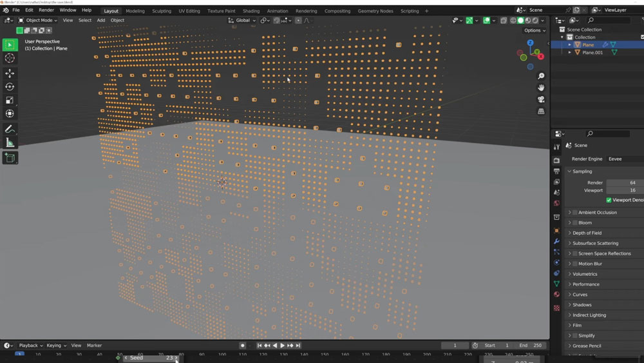Viewport: 644px width, 363px height.
Task: Choose the Scale tool
Action: click(10, 100)
